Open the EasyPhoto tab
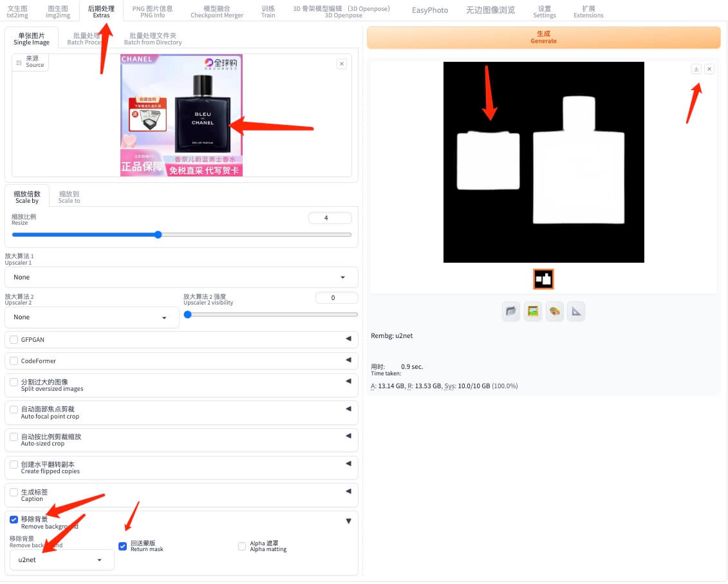 pos(430,10)
